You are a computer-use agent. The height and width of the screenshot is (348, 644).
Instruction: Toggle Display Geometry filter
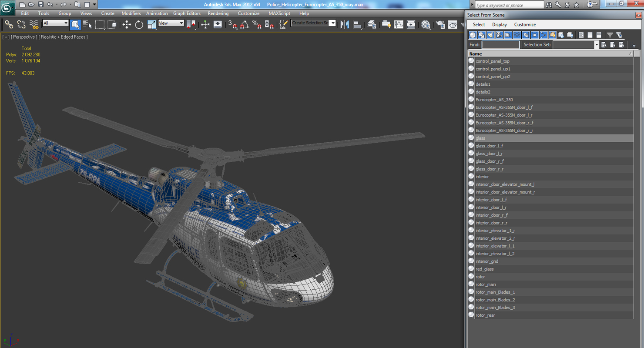[473, 35]
